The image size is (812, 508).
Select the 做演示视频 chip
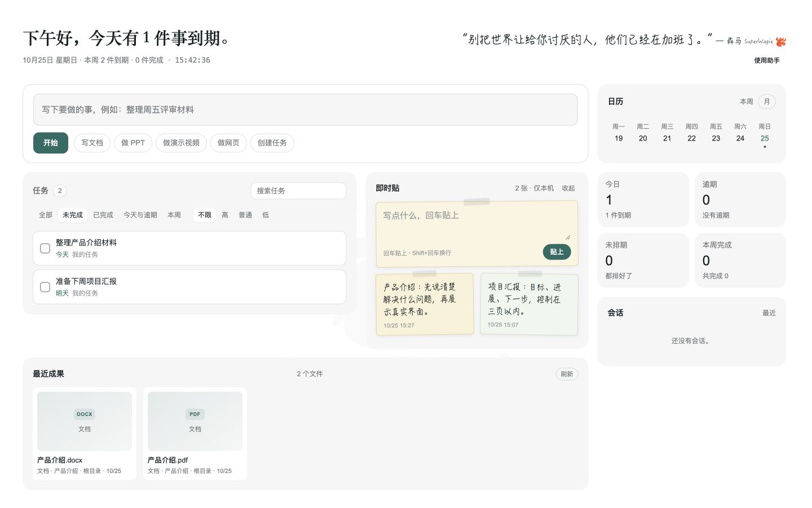tap(181, 143)
